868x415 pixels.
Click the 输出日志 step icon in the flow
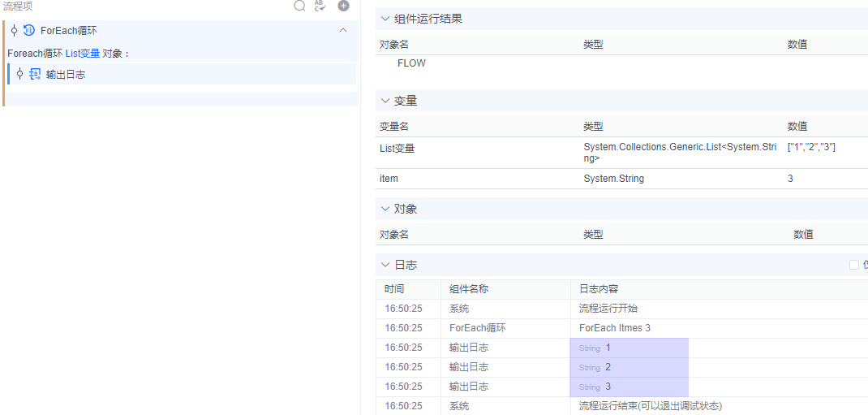click(35, 74)
